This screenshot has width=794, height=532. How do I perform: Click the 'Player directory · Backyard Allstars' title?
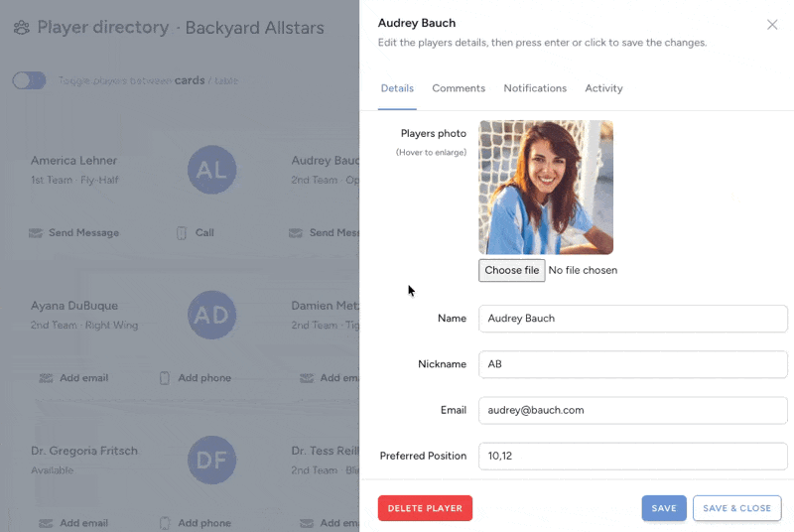point(181,28)
